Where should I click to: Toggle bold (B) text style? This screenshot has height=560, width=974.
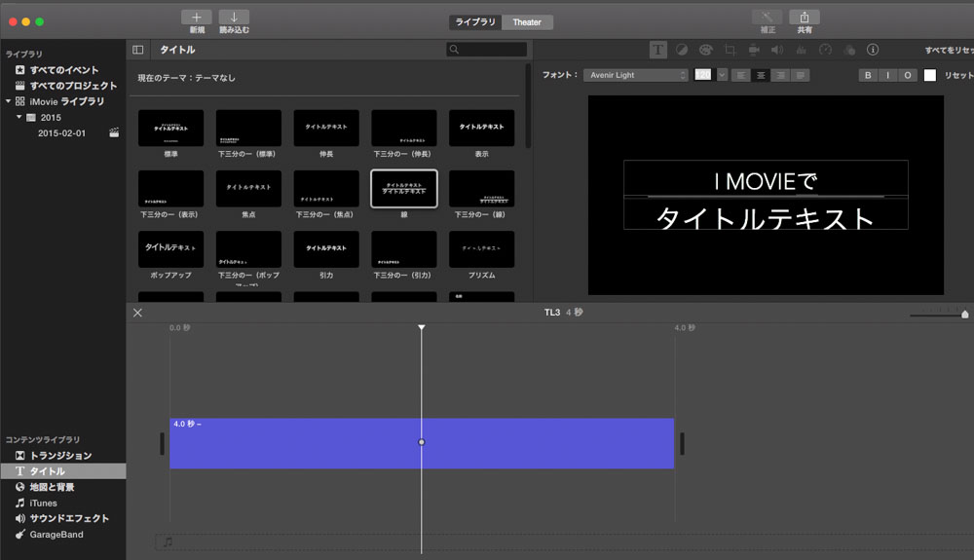[868, 75]
